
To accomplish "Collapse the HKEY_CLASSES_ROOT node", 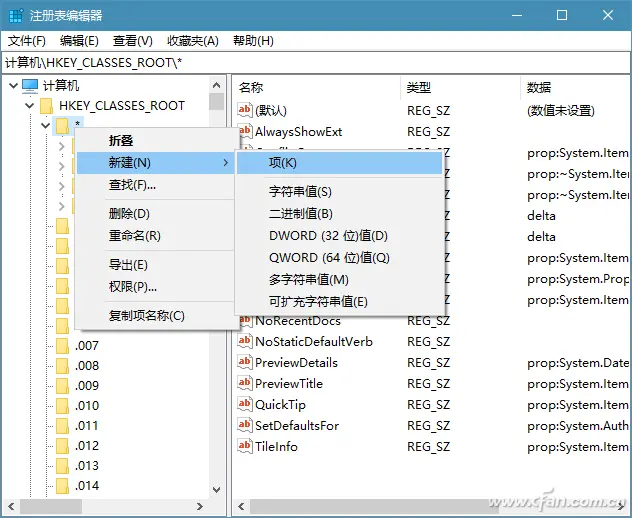I will [27, 106].
